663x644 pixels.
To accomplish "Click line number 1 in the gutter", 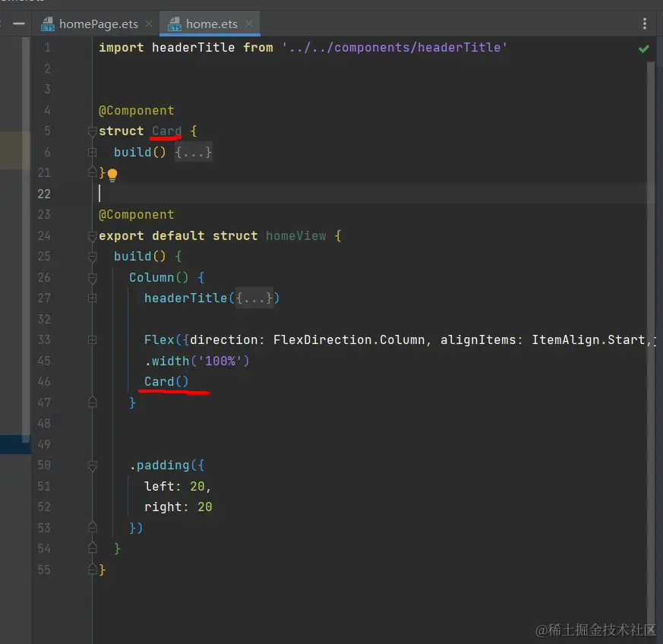I will (x=47, y=47).
